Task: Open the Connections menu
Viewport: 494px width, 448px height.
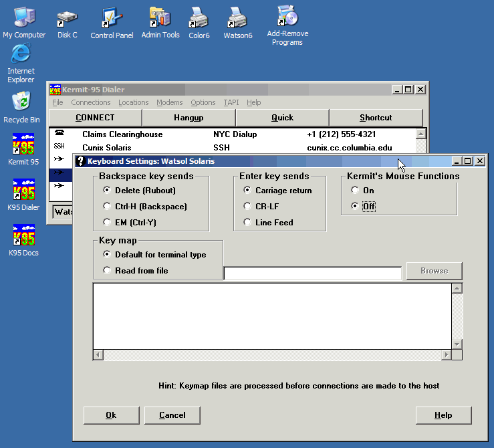Action: point(90,102)
